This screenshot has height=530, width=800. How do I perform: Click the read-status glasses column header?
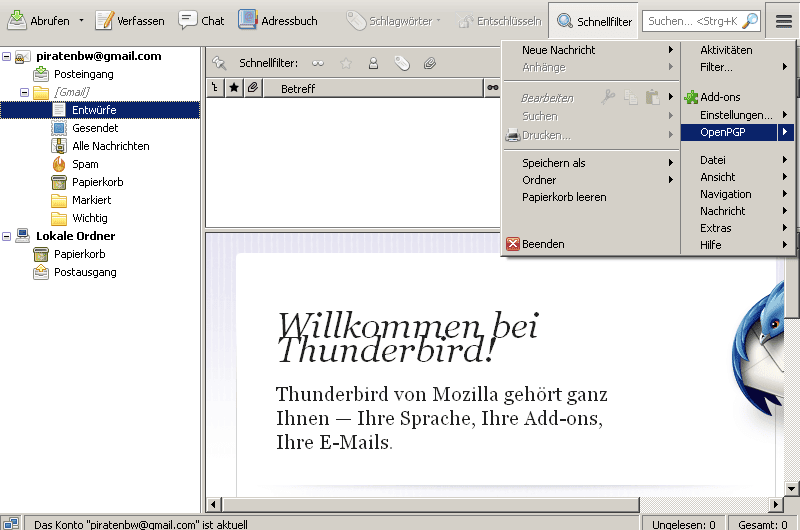(x=492, y=88)
